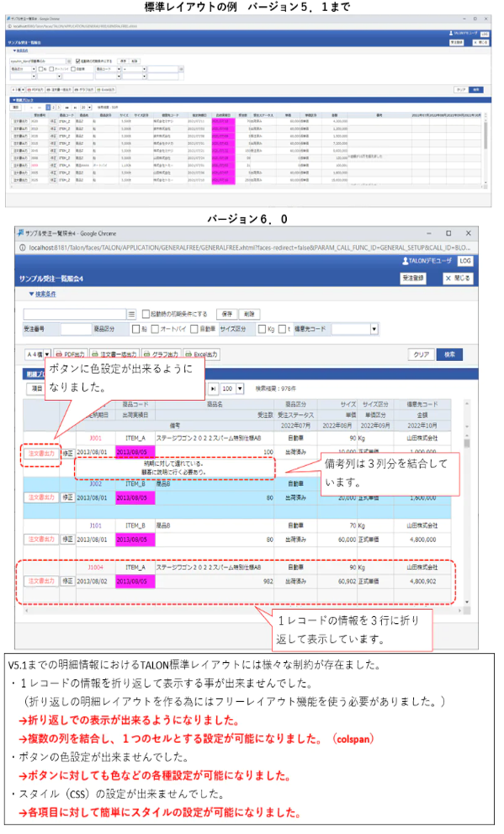Click order number J1004
The image size is (504, 834).
coord(95,567)
